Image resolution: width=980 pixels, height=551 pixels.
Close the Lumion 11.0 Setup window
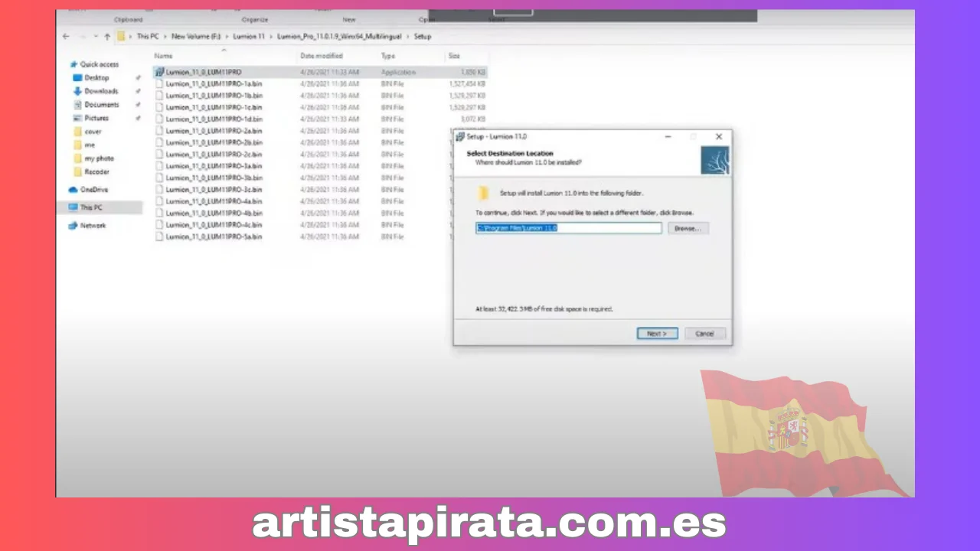coord(719,137)
